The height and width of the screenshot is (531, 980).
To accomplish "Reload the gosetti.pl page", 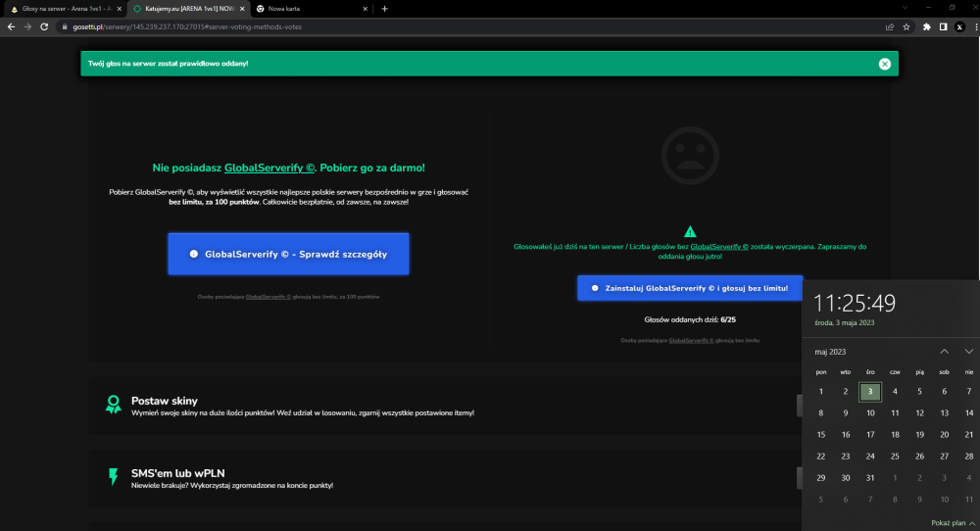I will coord(44,26).
